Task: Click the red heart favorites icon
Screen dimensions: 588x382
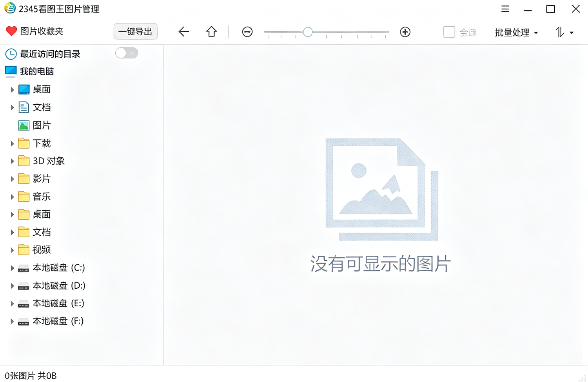Action: (11, 31)
